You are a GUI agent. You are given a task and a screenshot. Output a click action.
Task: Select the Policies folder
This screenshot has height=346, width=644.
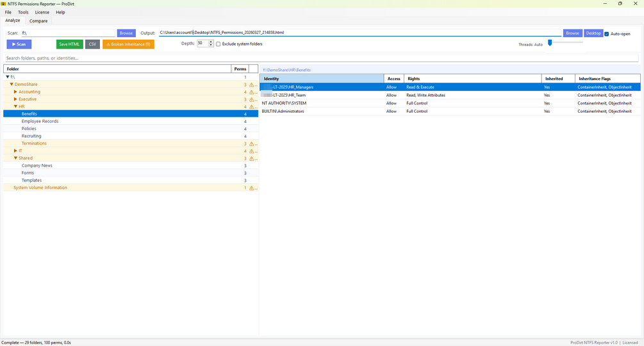click(131, 128)
